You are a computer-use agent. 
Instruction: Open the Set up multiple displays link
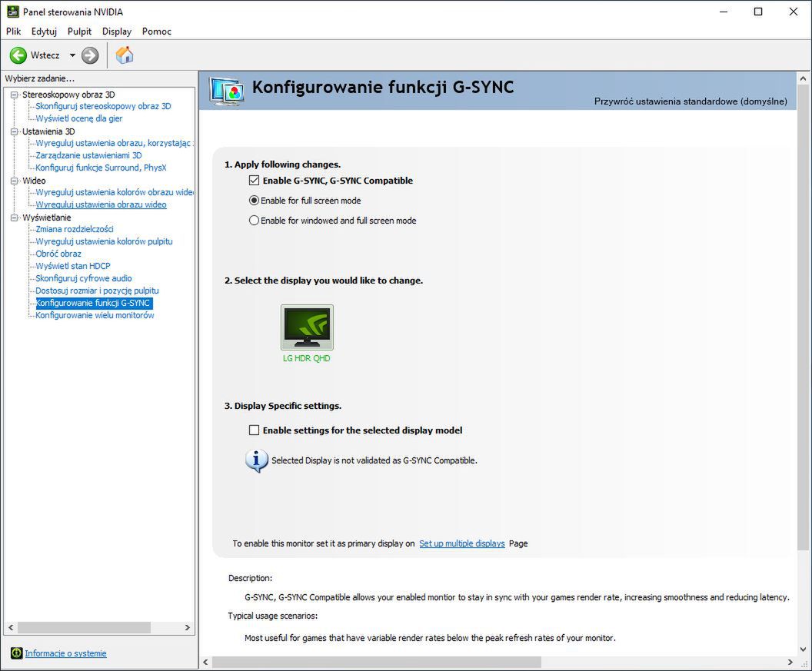(462, 543)
